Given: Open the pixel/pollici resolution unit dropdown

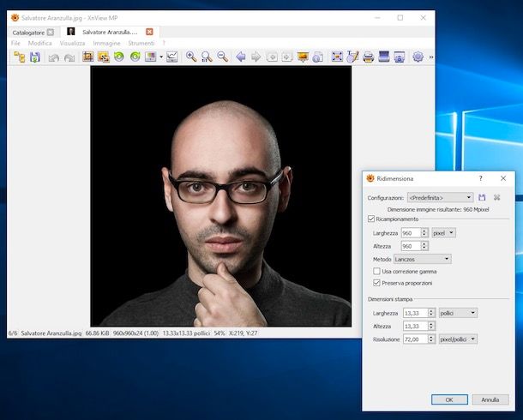Looking at the screenshot, I should pyautogui.click(x=457, y=339).
